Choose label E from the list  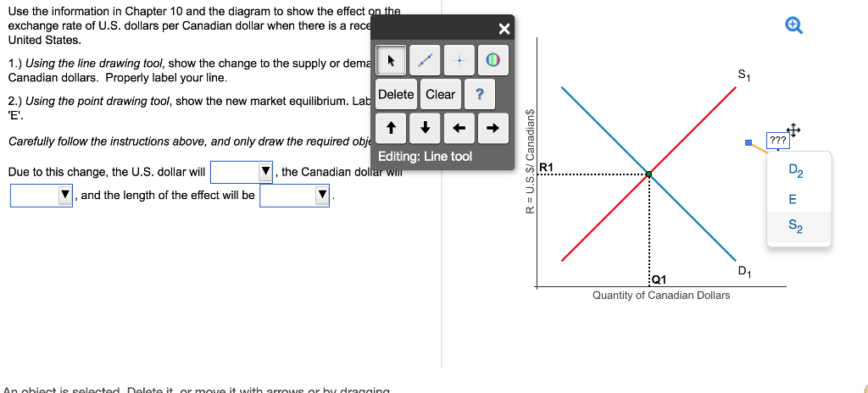pyautogui.click(x=793, y=200)
